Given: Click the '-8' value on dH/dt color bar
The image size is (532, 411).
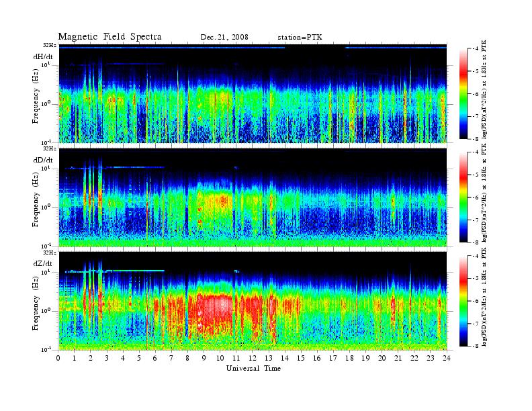Looking at the screenshot, I should [x=476, y=139].
